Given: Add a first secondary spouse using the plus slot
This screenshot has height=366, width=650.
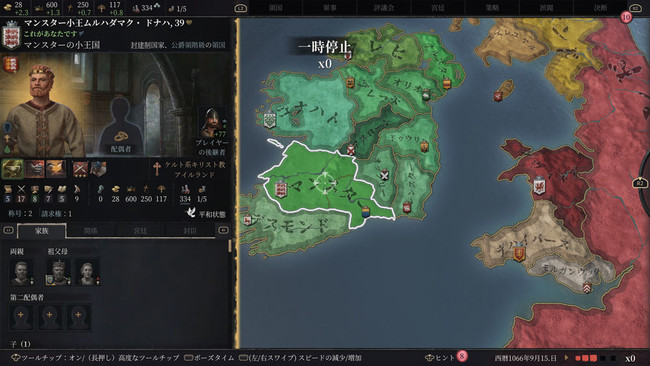Looking at the screenshot, I should 21,317.
